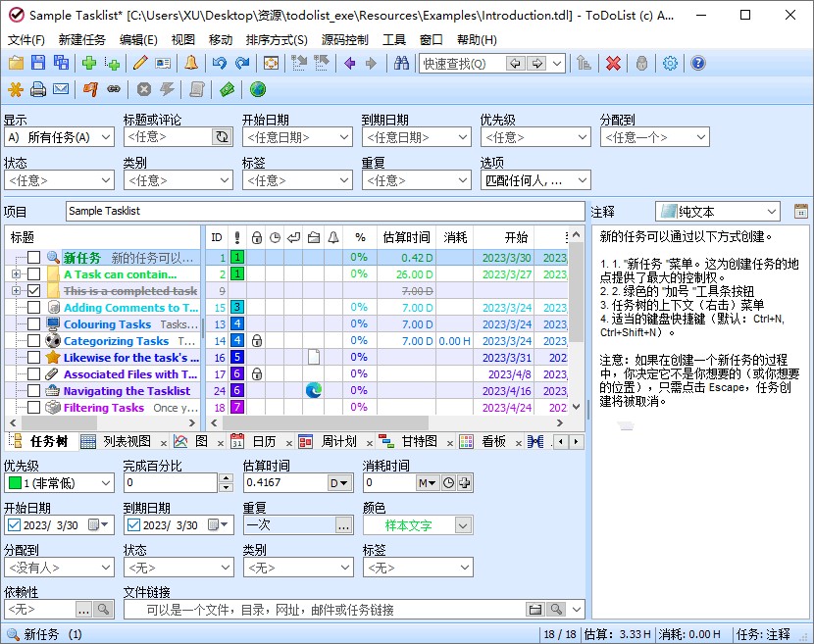
Task: Refresh the title or comment filter
Action: [222, 137]
